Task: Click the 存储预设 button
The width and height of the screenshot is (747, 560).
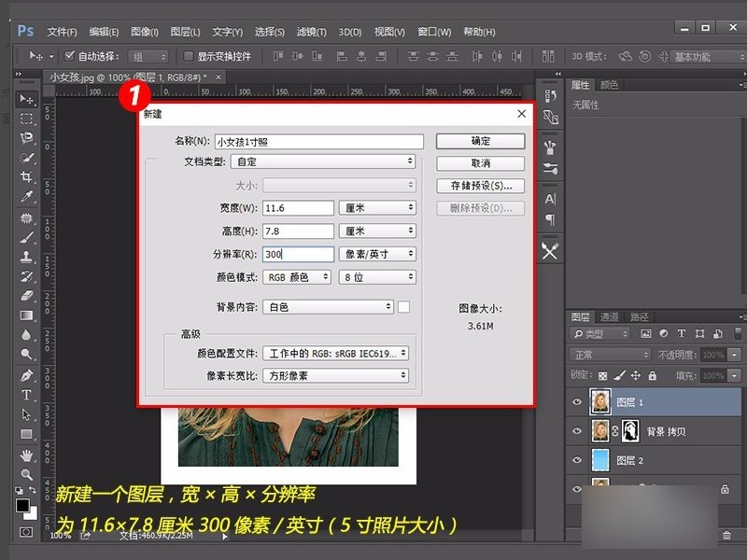Action: pos(479,186)
